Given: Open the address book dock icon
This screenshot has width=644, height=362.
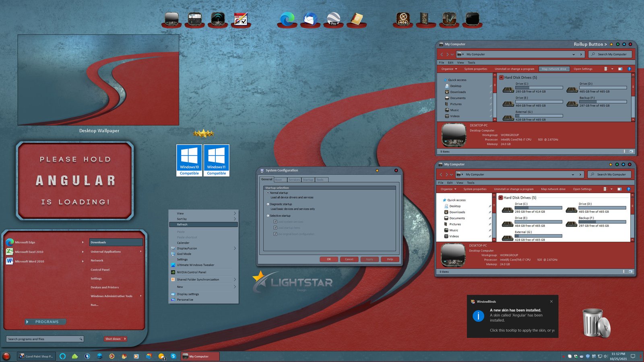Looking at the screenshot, I should coord(357,19).
